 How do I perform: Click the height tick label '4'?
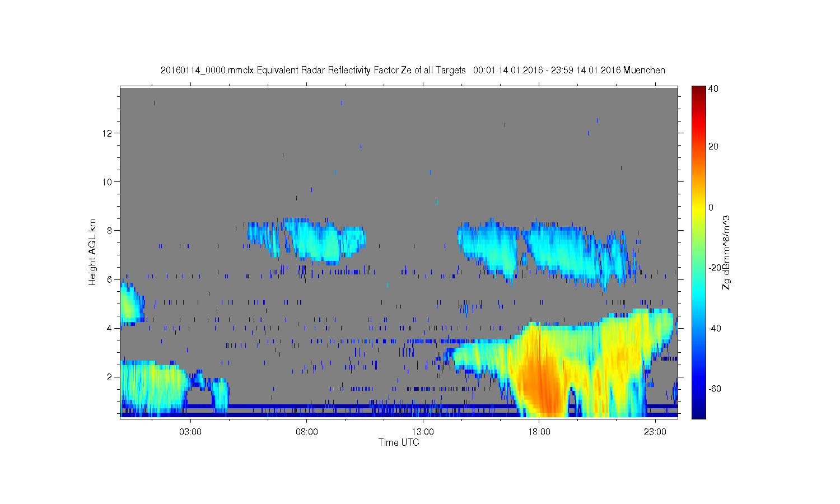point(110,328)
